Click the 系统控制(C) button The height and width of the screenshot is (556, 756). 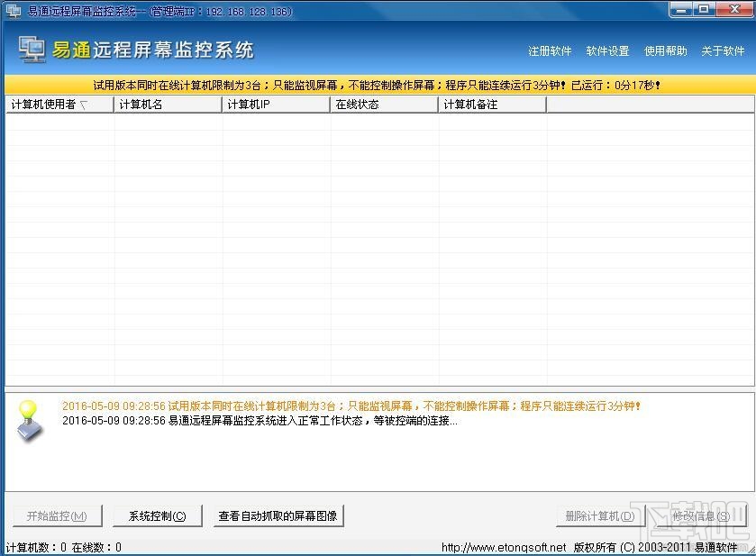coord(157,515)
